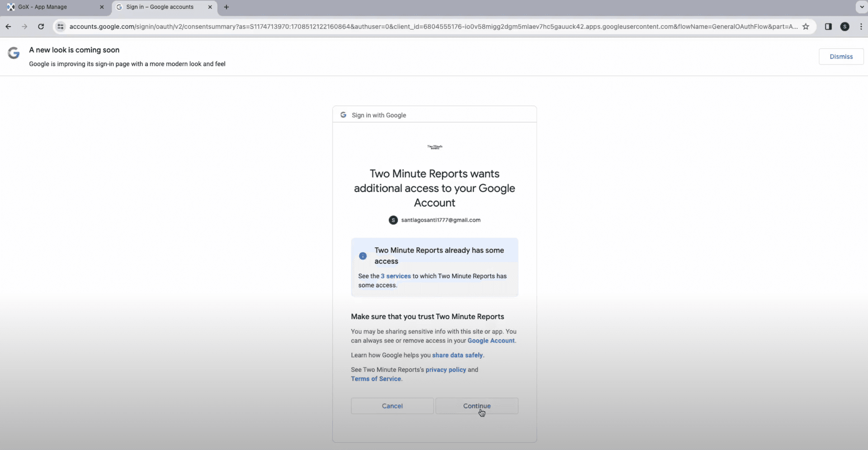Click Continue to grant access
Screen dimensions: 868x450
(477, 406)
